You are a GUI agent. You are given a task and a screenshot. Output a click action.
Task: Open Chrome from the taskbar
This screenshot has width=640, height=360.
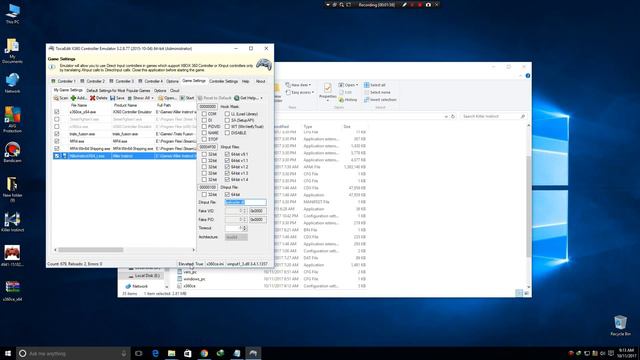point(204,353)
